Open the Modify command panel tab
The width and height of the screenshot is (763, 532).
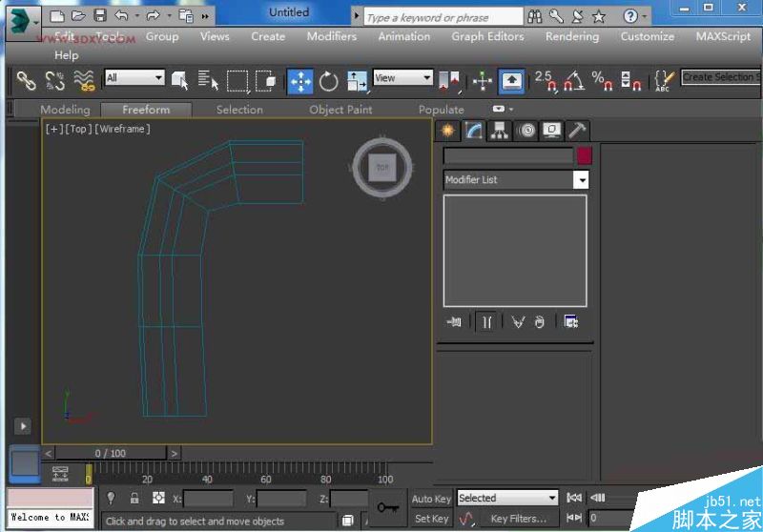[x=473, y=131]
